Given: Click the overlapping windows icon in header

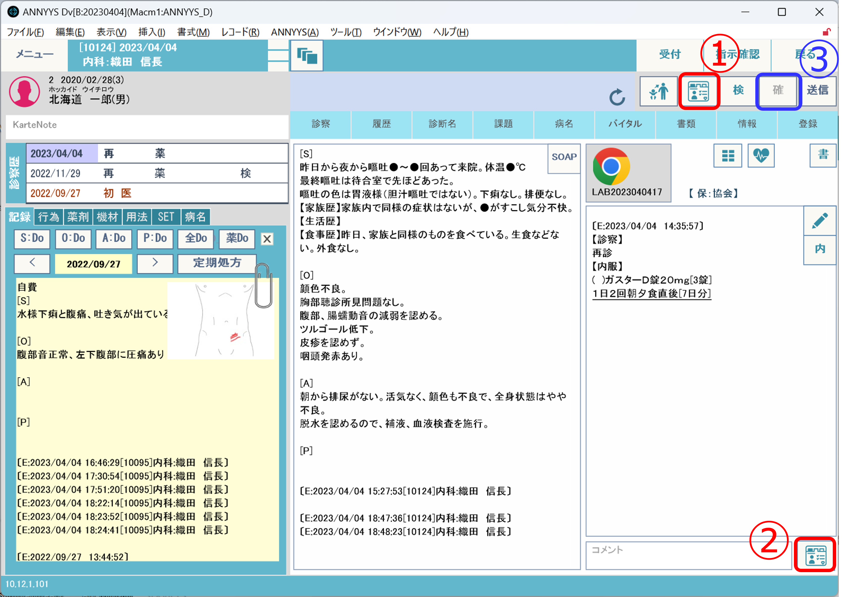Looking at the screenshot, I should click(306, 56).
